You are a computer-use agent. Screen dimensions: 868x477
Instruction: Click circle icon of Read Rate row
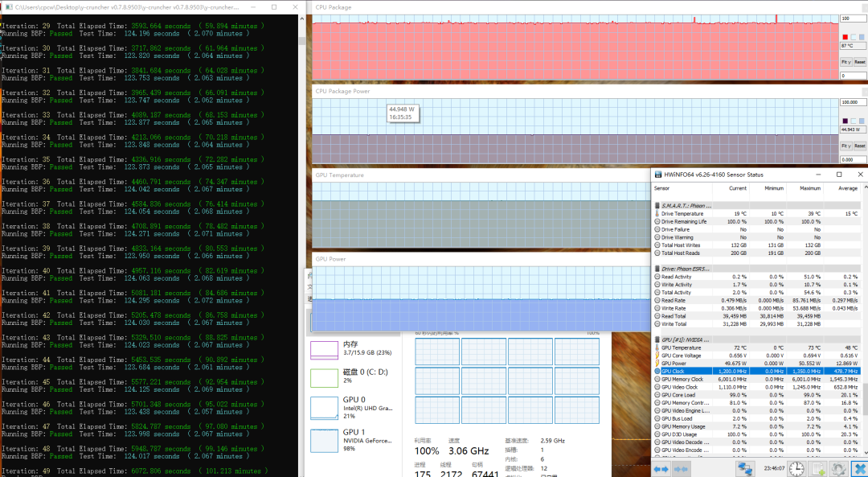[657, 300]
